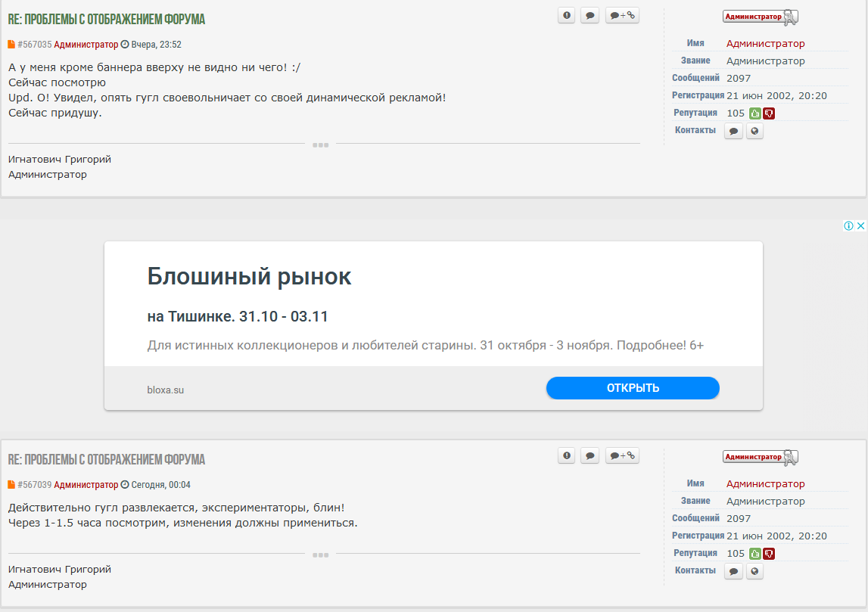Click the orange post icon next to #567035

pyautogui.click(x=11, y=45)
